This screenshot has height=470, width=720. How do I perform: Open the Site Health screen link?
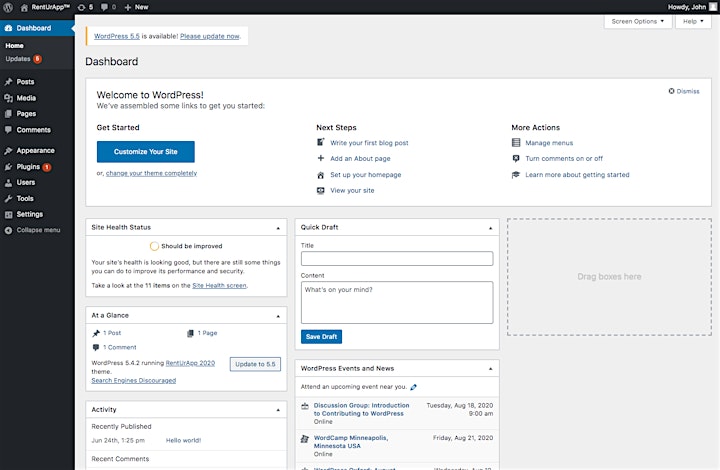coord(219,285)
